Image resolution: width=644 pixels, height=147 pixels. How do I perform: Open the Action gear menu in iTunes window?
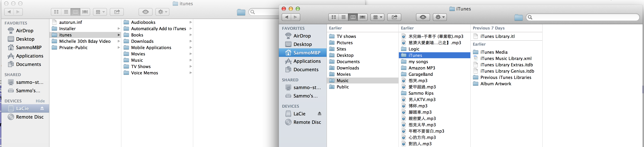tap(440, 17)
